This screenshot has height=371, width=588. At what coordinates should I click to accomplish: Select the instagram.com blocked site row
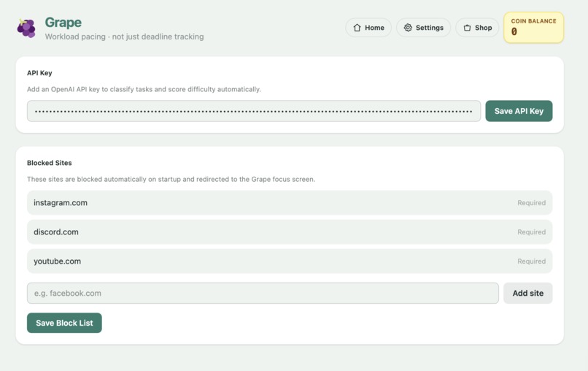290,203
